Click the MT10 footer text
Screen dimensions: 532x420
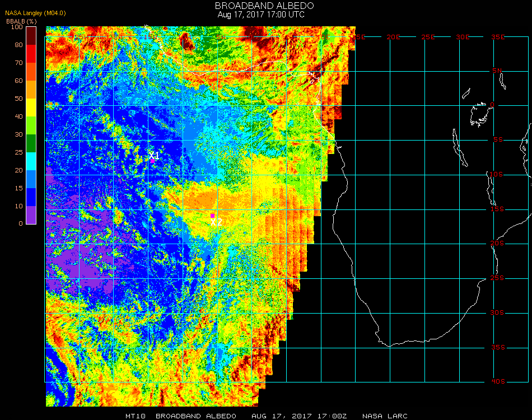(136, 416)
